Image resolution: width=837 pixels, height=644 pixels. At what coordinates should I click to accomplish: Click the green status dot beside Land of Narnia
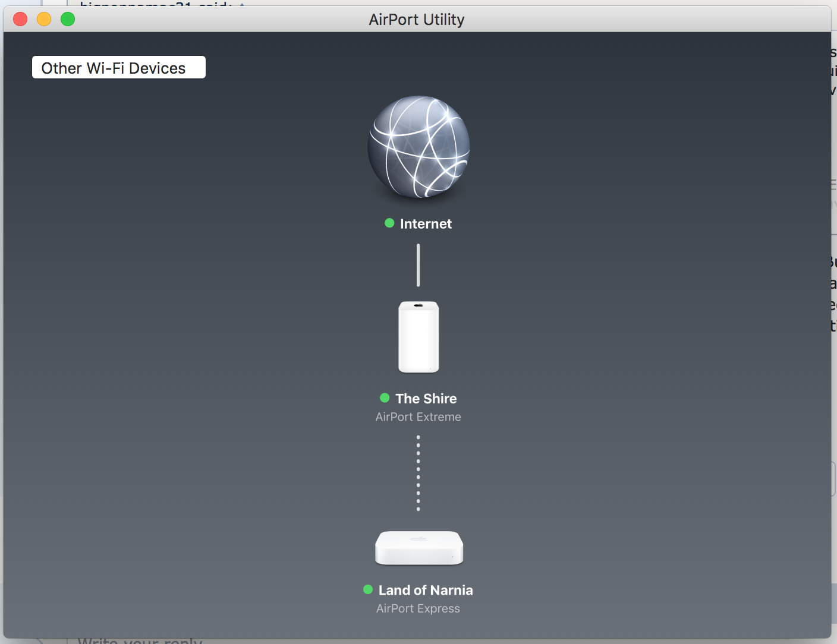click(368, 589)
